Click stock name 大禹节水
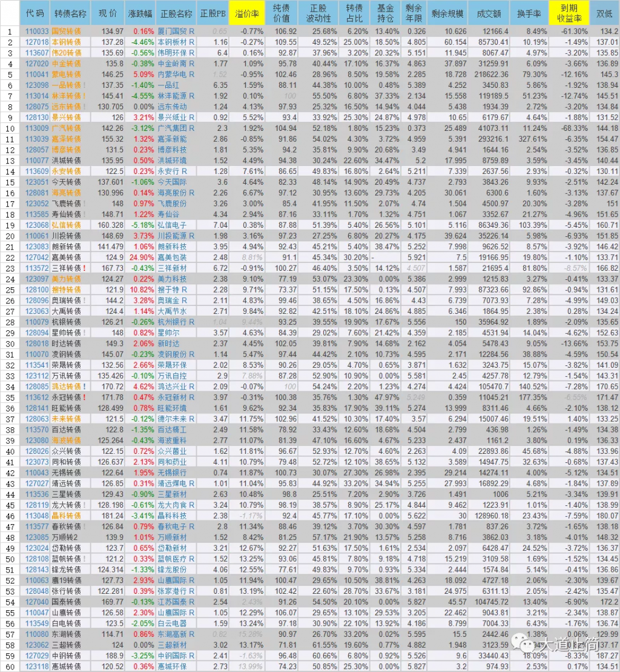620x672 pixels. pos(172,311)
